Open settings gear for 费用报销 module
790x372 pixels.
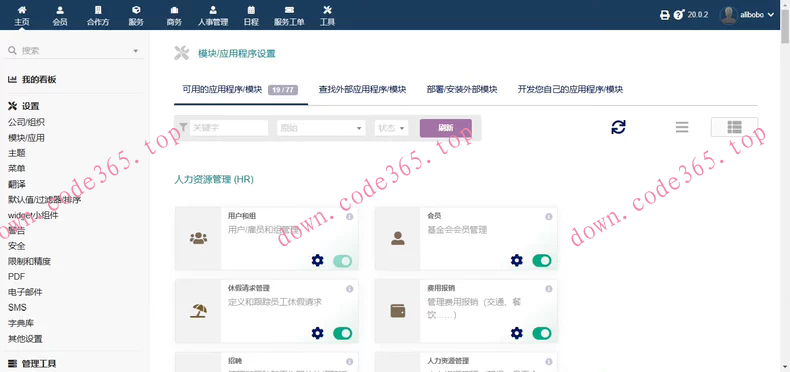pos(517,333)
